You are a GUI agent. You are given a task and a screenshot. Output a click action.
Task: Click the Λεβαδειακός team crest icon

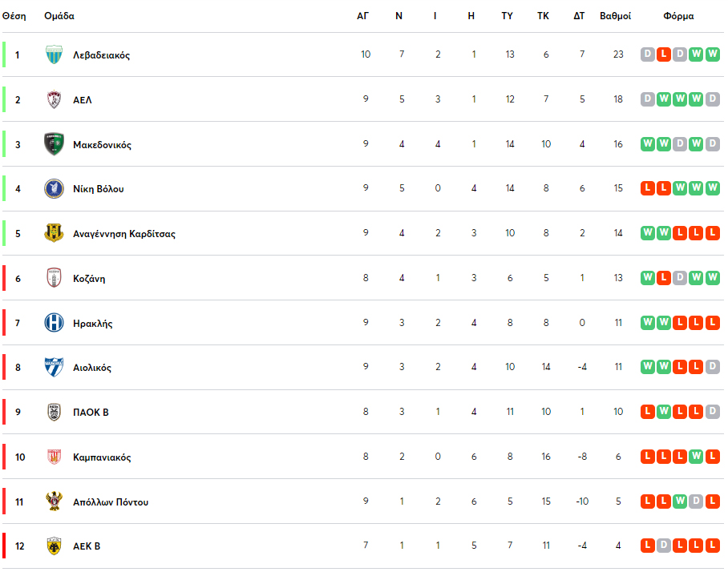(x=54, y=54)
